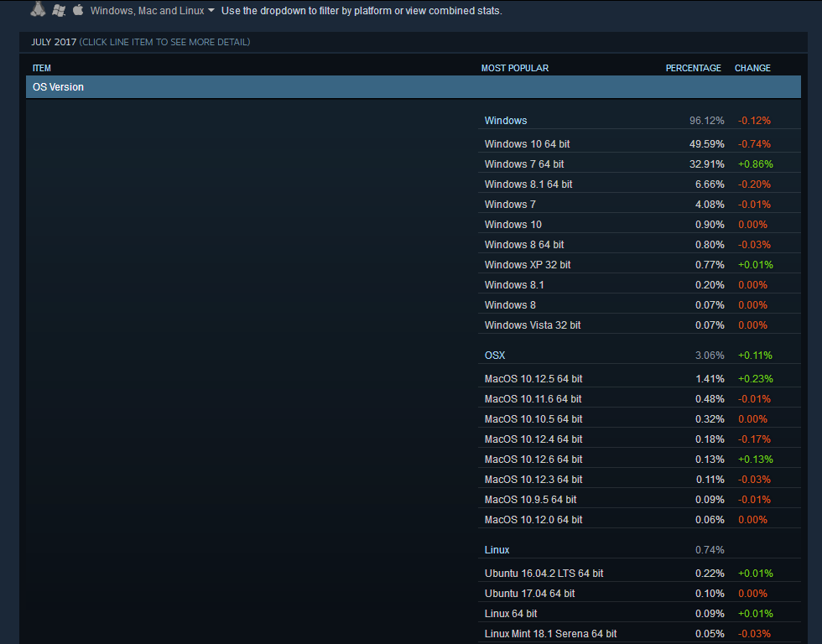This screenshot has width=822, height=644.
Task: Click the Windows Vista 32 bit row
Action: click(639, 325)
